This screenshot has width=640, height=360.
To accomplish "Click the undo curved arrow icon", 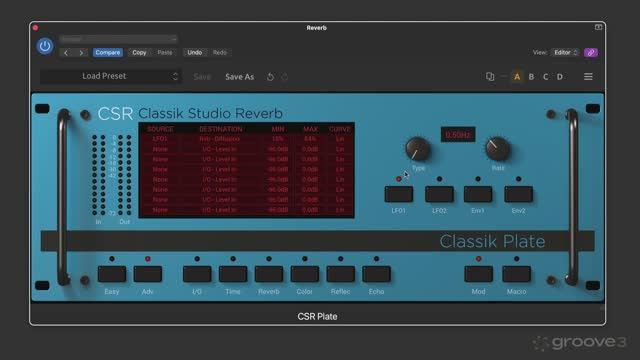I will (x=270, y=77).
